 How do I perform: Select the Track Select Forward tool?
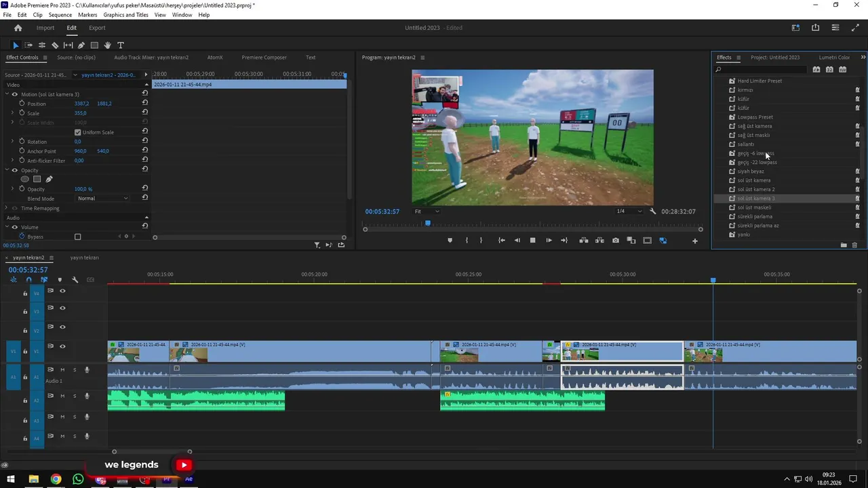click(x=28, y=45)
